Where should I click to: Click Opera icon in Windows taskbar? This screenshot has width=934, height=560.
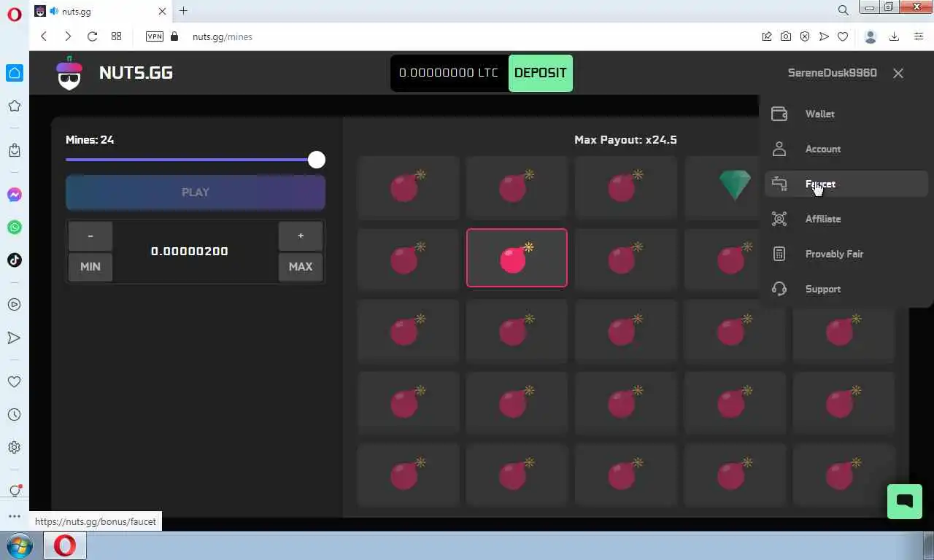pos(65,545)
